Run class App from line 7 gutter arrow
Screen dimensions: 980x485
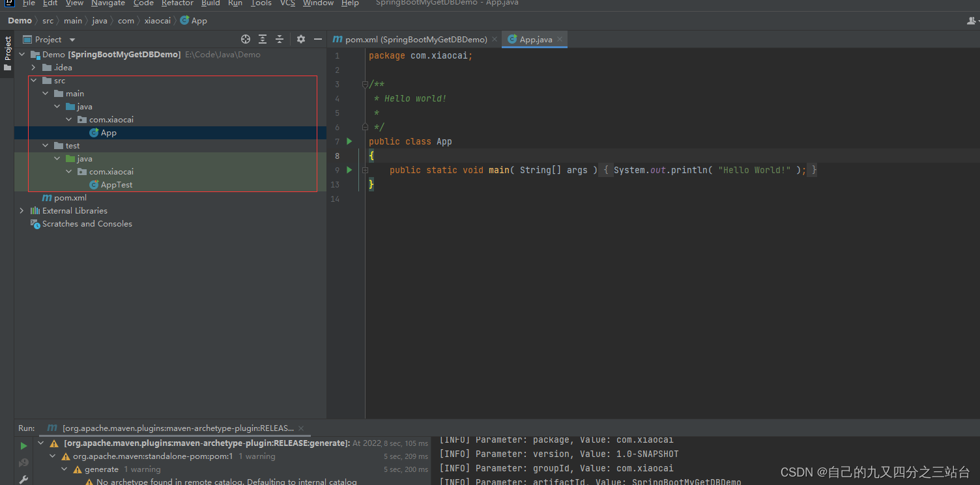[x=349, y=141]
